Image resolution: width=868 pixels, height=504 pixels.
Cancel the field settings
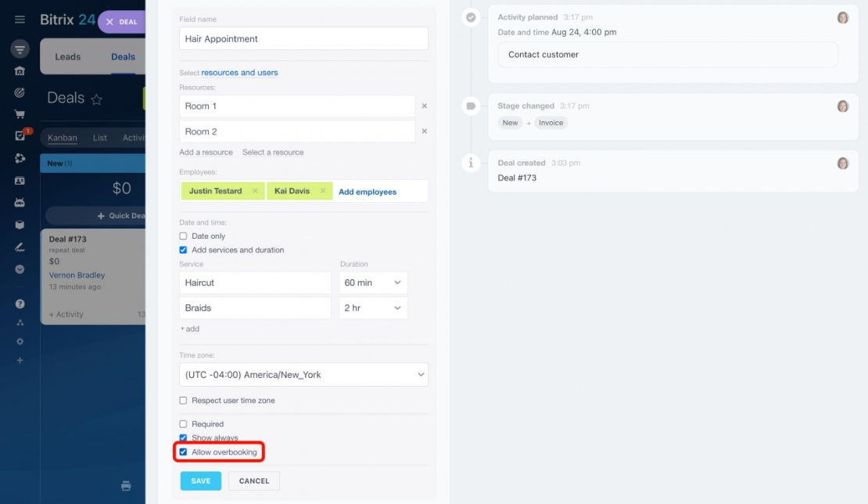(x=254, y=481)
